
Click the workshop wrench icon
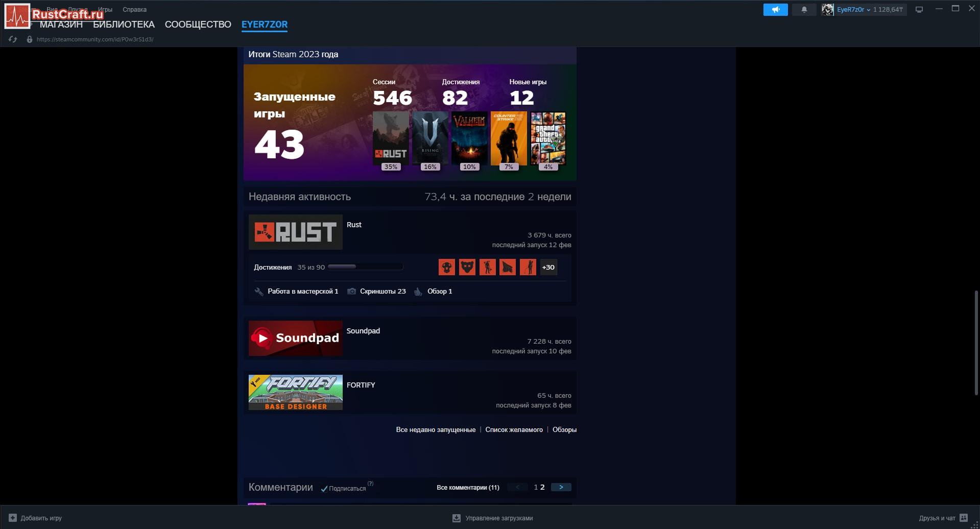tap(259, 292)
